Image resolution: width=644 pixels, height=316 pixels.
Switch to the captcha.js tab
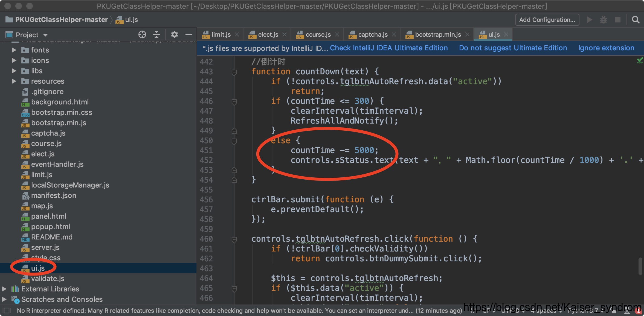373,35
